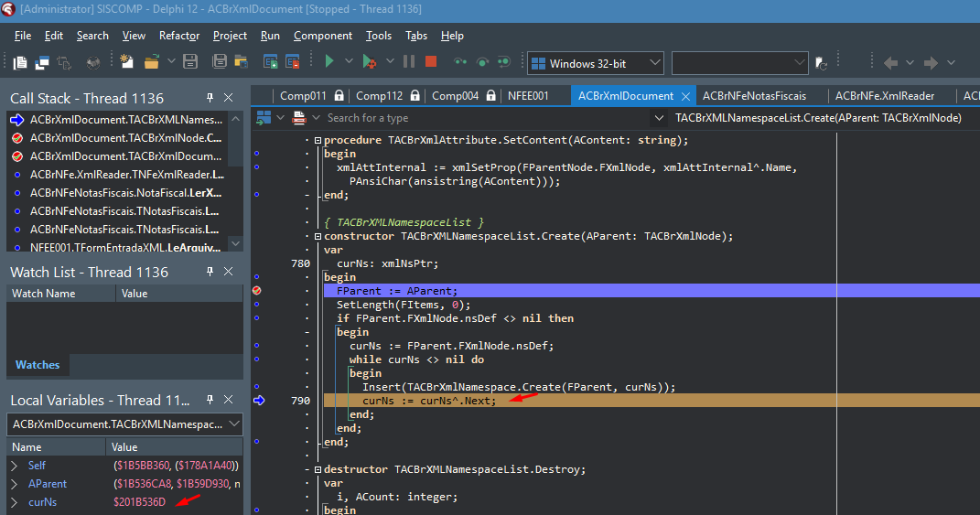The image size is (980, 515).
Task: Toggle breakpoint on xmlAttInternal := xmlSetProp line
Action: coord(257,166)
